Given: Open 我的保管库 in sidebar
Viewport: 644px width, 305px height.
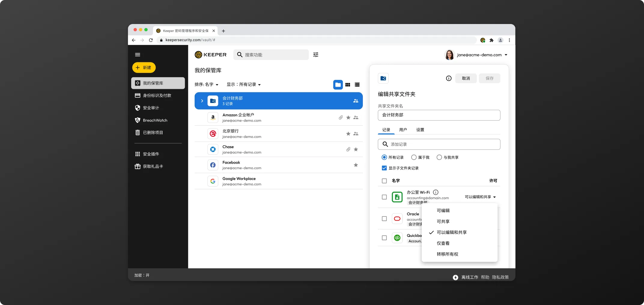Looking at the screenshot, I should pos(158,83).
